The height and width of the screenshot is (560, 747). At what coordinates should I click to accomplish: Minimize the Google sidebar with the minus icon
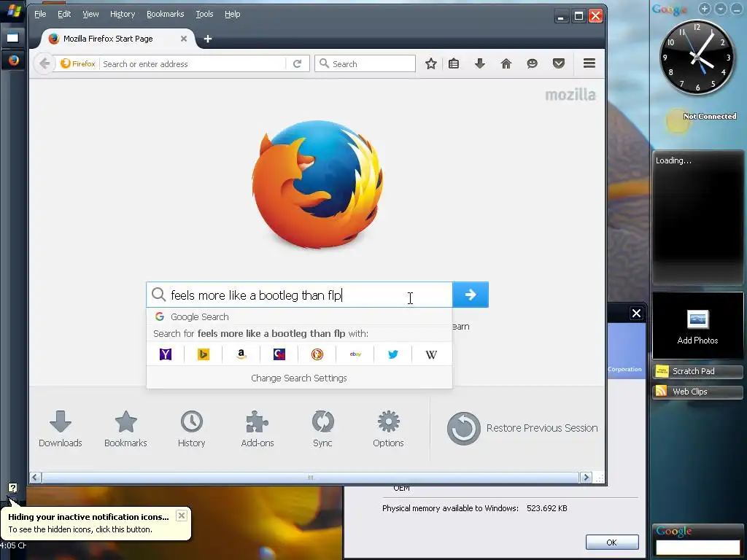[x=736, y=9]
